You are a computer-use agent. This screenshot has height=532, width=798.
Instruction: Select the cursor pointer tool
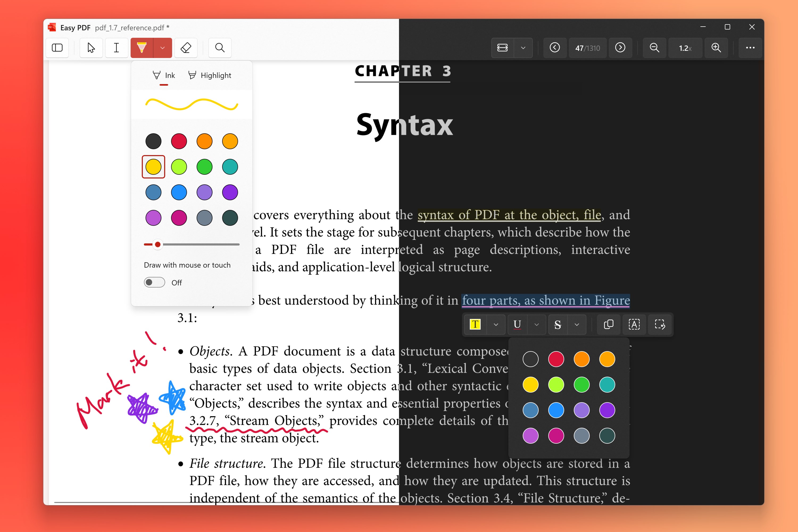91,48
